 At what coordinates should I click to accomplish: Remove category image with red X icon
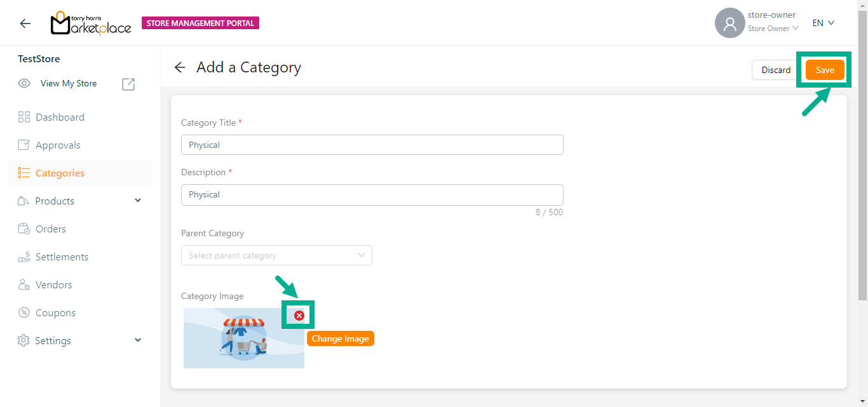(299, 316)
